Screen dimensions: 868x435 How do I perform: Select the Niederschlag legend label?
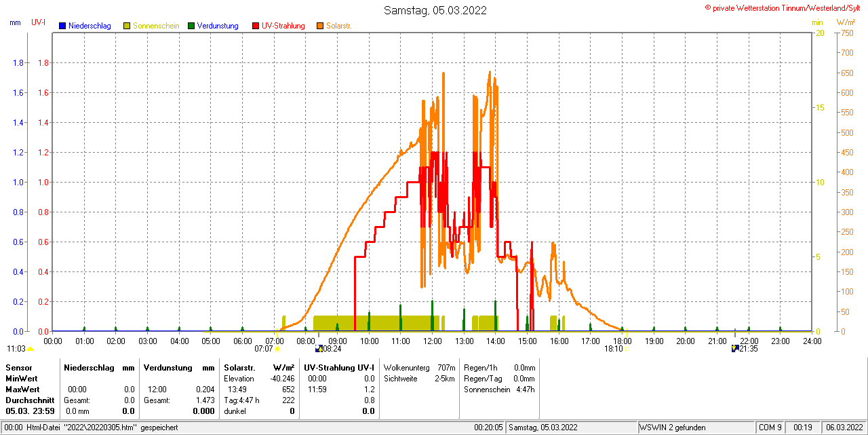[90, 26]
